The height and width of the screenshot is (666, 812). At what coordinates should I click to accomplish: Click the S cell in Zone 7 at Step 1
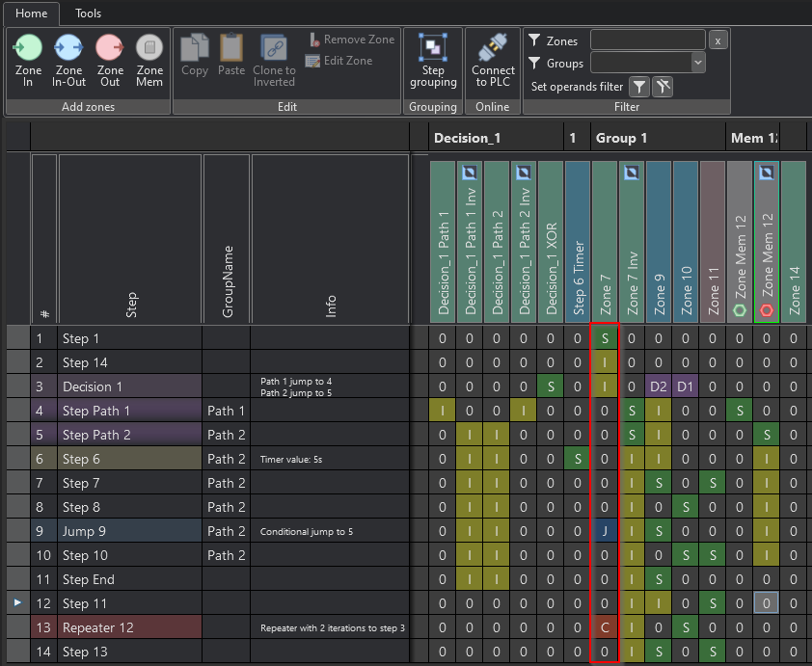605,338
